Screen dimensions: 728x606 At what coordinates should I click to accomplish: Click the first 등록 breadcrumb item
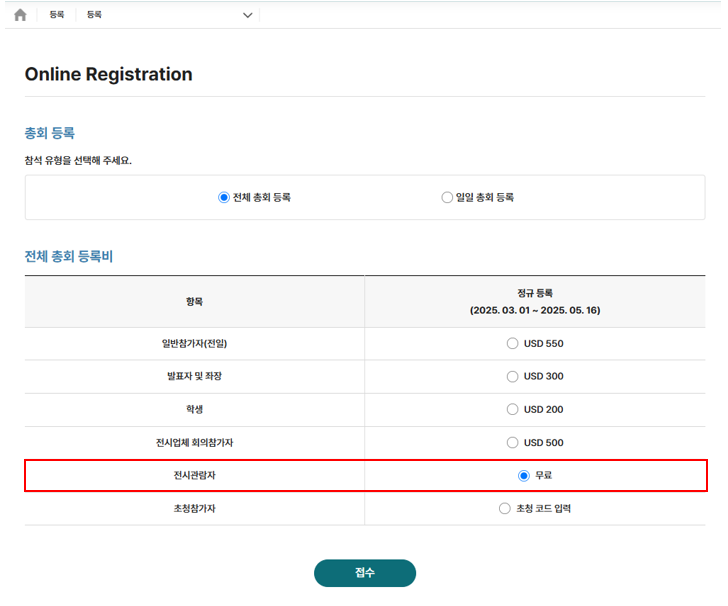[57, 15]
